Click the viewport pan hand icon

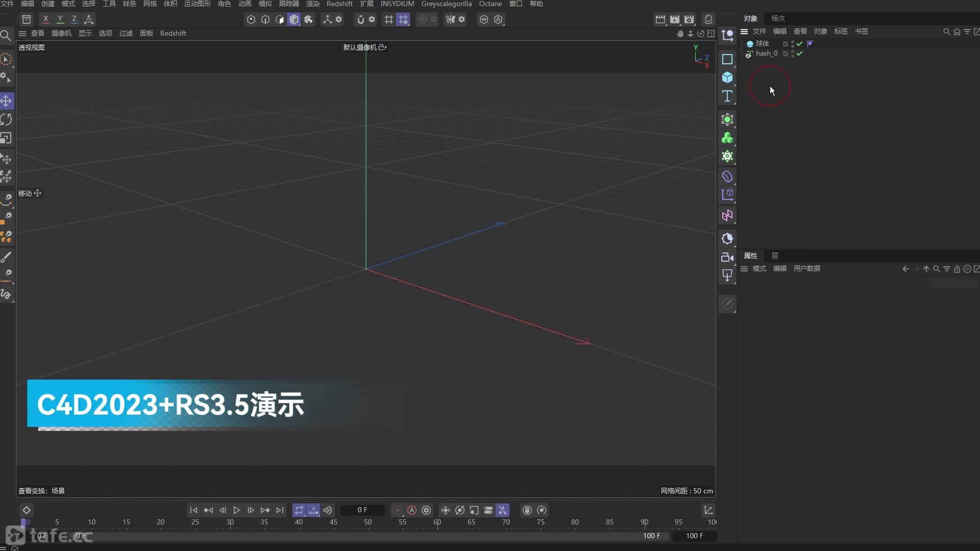click(x=680, y=34)
